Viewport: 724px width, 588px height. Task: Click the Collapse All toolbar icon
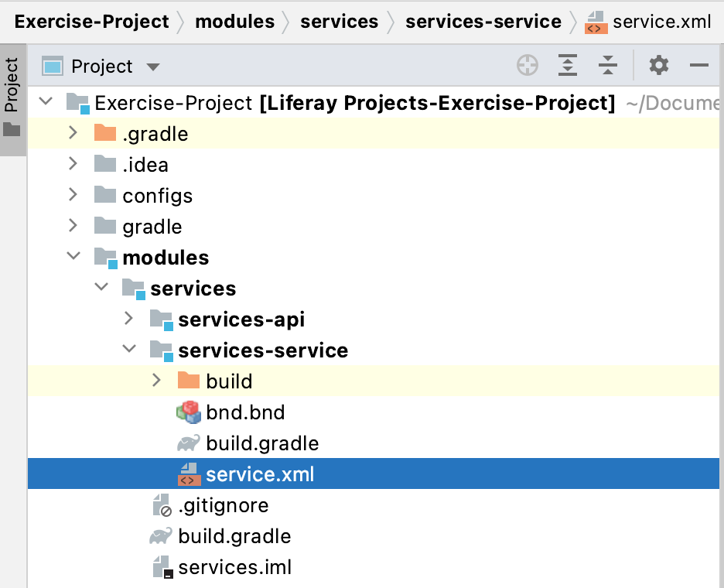(608, 65)
